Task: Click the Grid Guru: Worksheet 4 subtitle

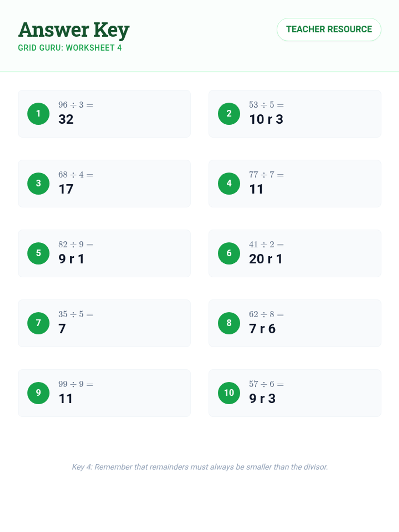Action: coord(70,48)
